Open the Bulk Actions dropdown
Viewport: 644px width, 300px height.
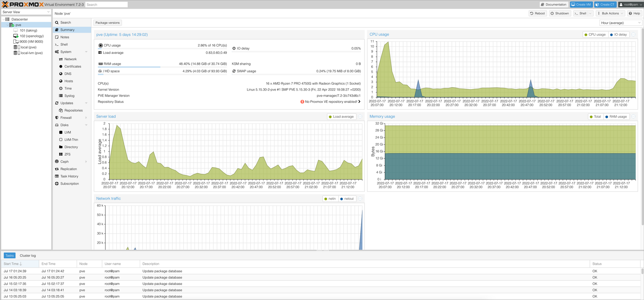pos(610,14)
